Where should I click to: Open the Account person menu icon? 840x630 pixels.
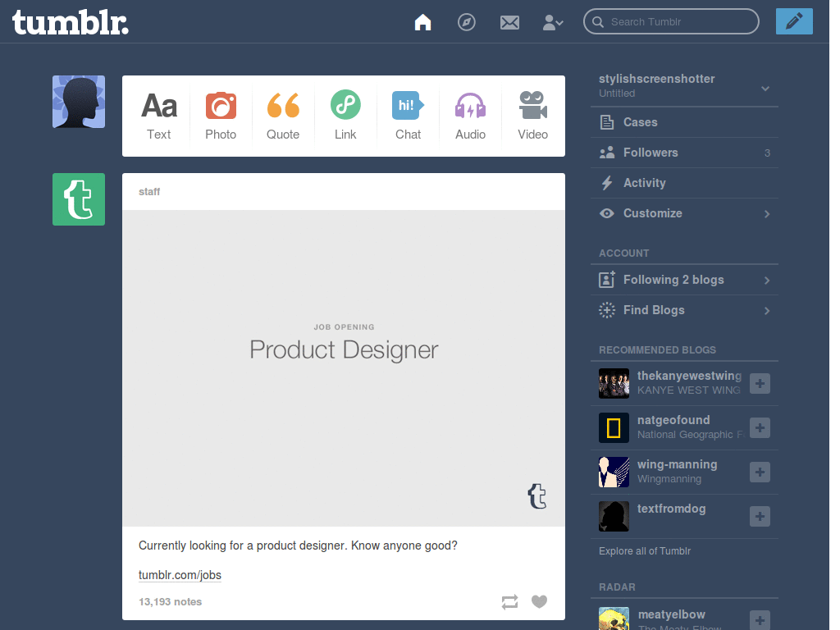point(552,22)
